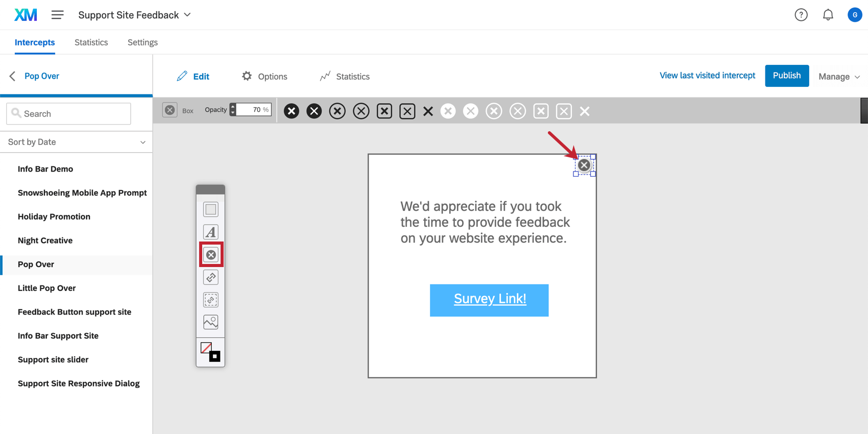Open the Manage dropdown
This screenshot has width=868, height=434.
pos(839,77)
